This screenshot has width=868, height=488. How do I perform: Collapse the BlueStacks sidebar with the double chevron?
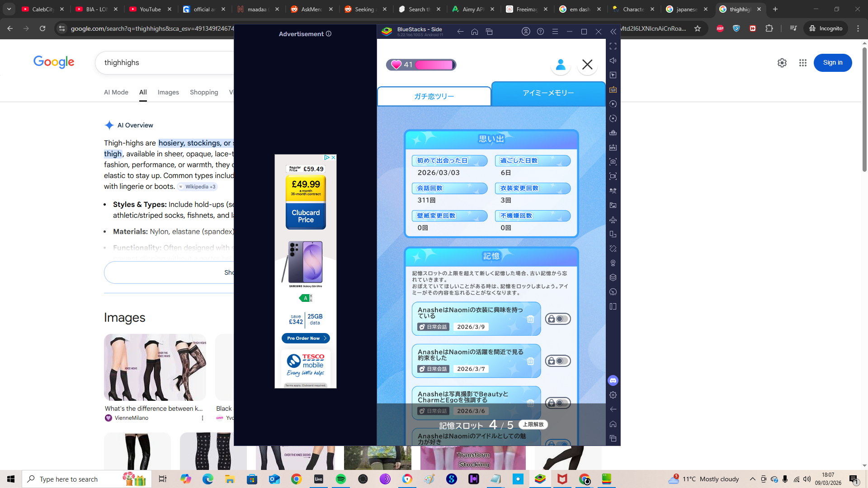[x=613, y=32]
